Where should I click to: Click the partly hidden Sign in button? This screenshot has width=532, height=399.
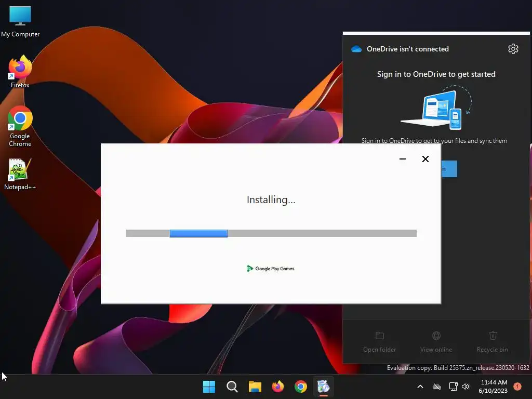point(449,169)
